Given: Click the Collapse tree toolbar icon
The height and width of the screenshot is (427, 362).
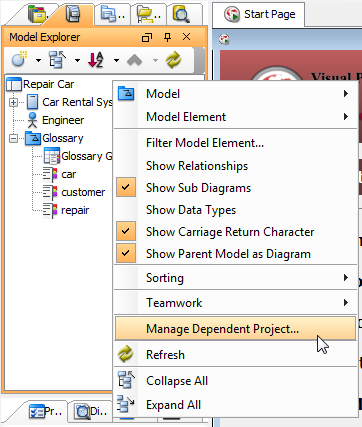Looking at the screenshot, I should [57, 60].
